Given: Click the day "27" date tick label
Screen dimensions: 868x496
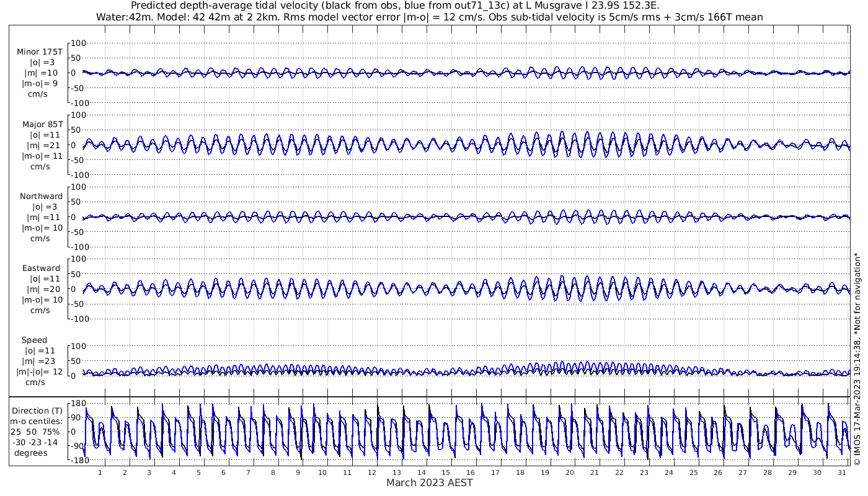Looking at the screenshot, I should coord(743,472).
